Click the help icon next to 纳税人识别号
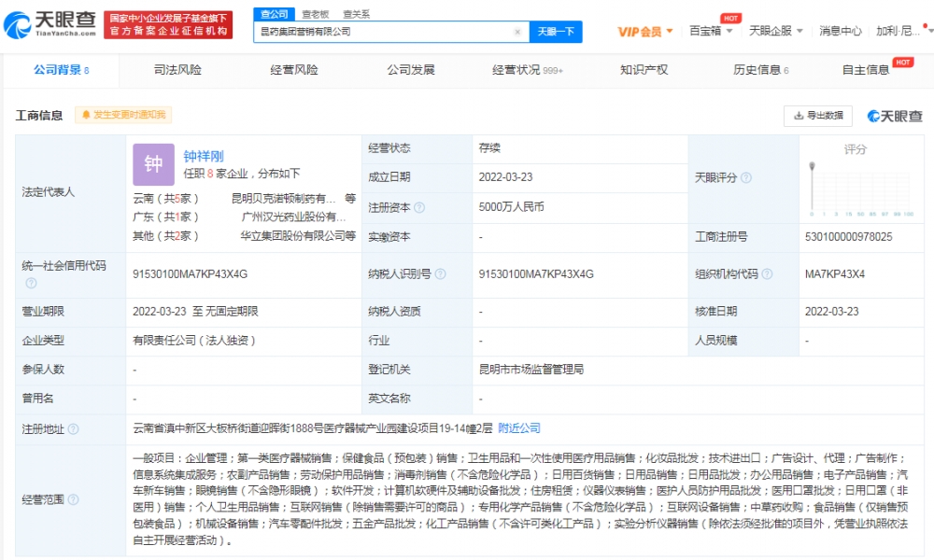The height and width of the screenshot is (560, 934). tap(440, 274)
